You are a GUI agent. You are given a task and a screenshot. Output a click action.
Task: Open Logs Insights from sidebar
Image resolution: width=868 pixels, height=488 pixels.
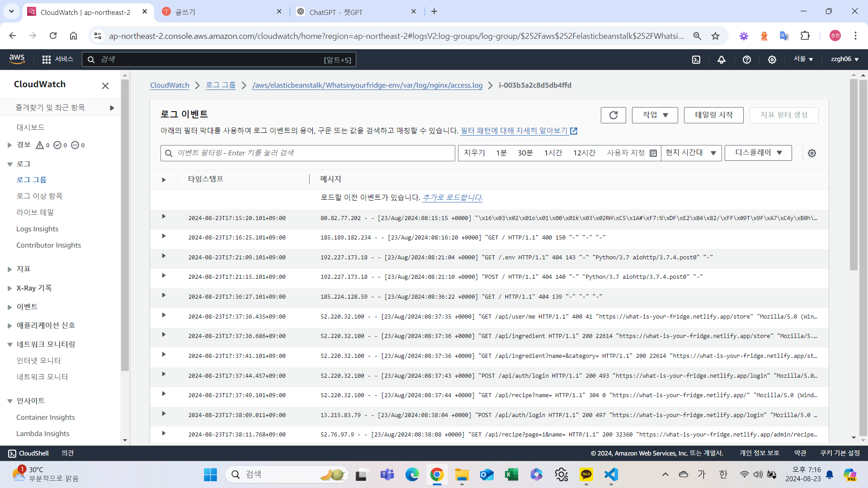[x=37, y=229]
